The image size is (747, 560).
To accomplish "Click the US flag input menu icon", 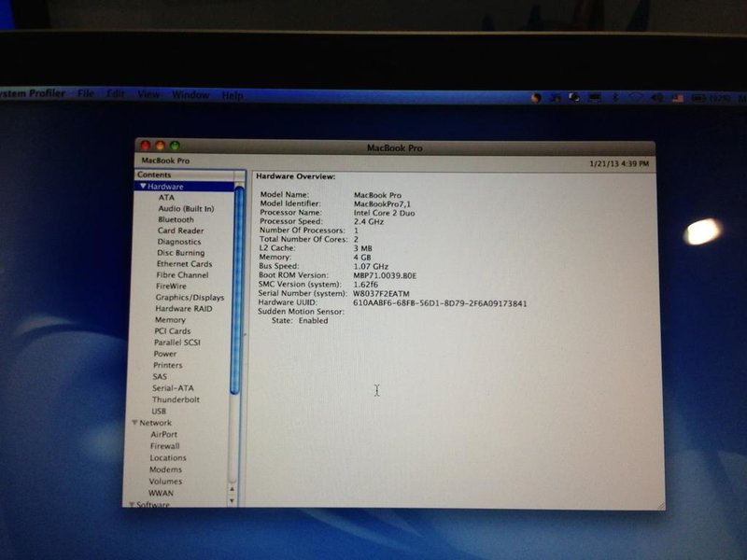I will (678, 98).
